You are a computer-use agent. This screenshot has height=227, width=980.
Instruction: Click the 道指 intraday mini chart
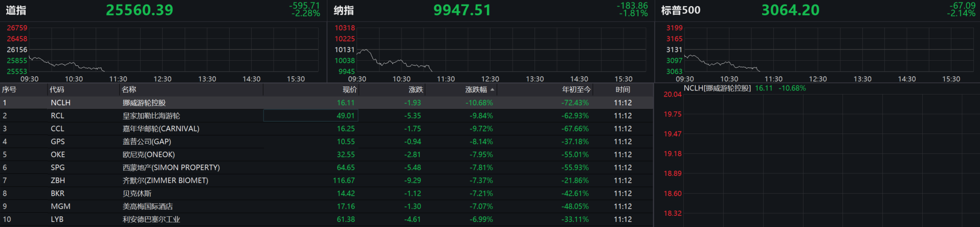point(174,50)
